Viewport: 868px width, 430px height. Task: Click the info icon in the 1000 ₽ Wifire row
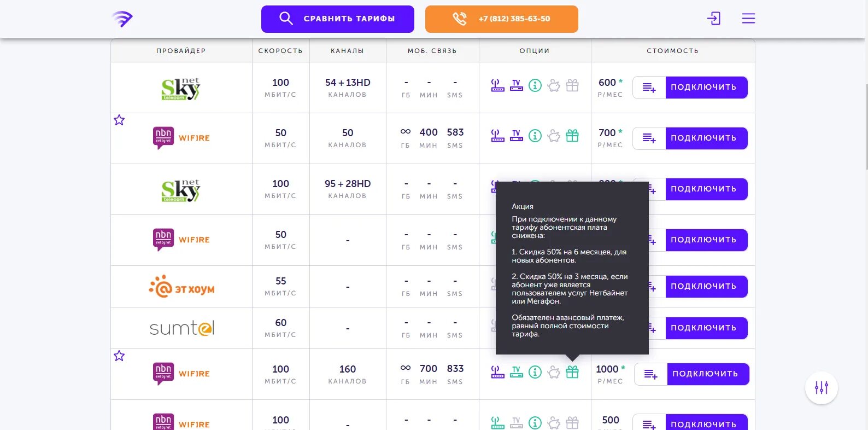coord(535,372)
